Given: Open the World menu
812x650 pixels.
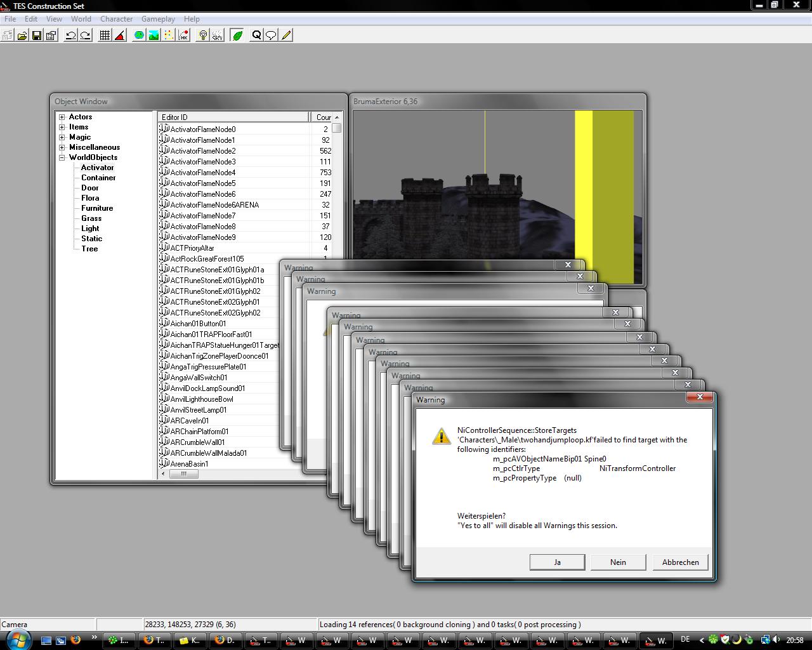Looking at the screenshot, I should (81, 19).
